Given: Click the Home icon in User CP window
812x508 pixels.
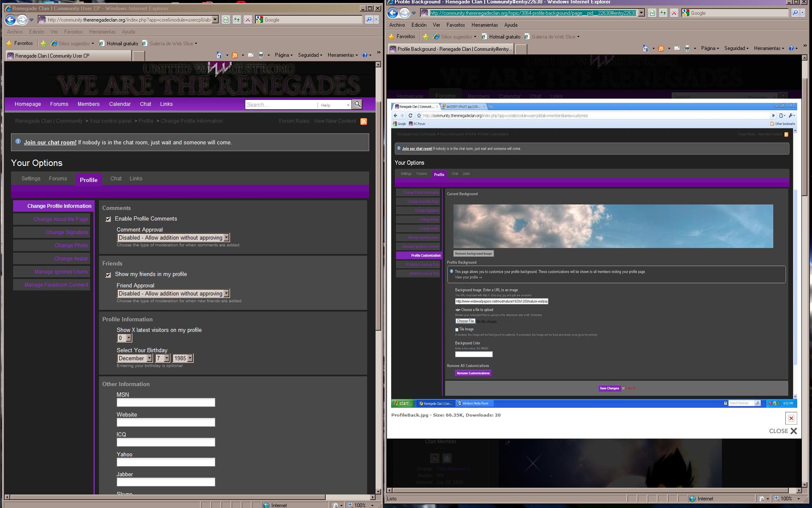Looking at the screenshot, I should click(219, 55).
